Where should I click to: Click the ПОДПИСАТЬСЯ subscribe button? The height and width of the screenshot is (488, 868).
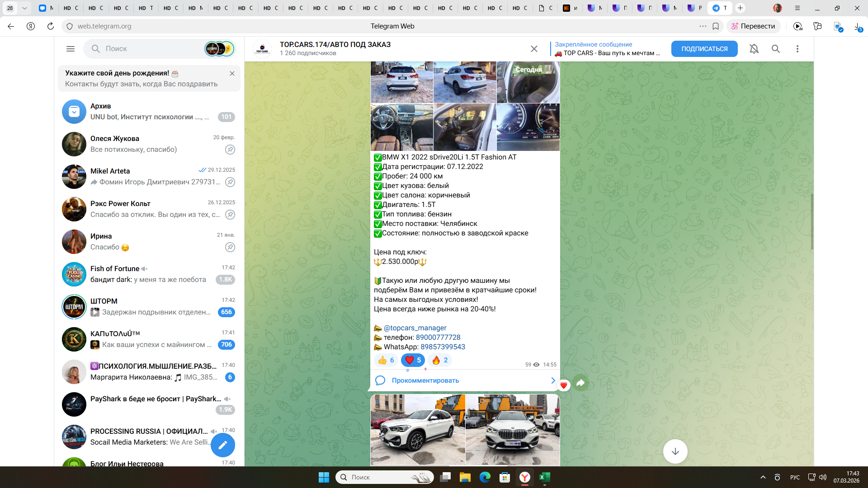[x=704, y=49]
